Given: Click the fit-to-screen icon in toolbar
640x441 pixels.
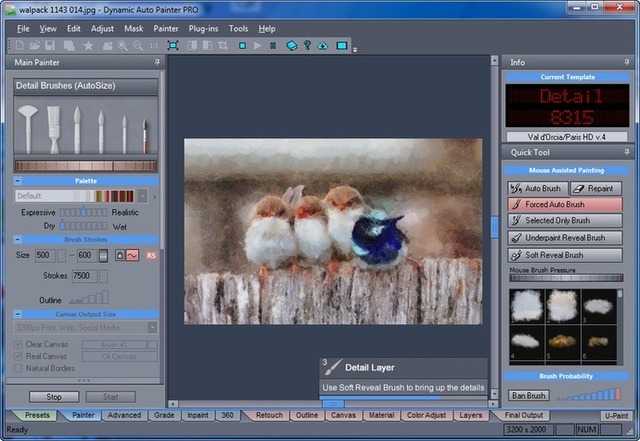Looking at the screenshot, I should point(172,46).
